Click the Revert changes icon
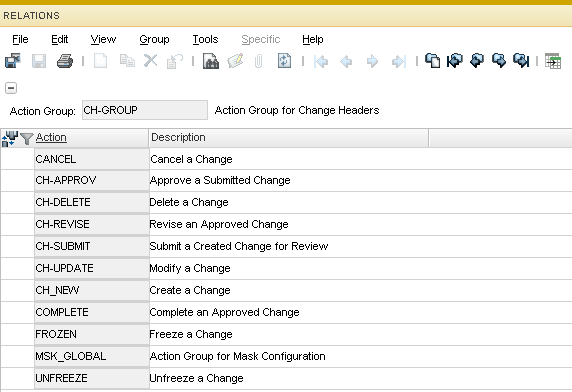 (x=175, y=61)
